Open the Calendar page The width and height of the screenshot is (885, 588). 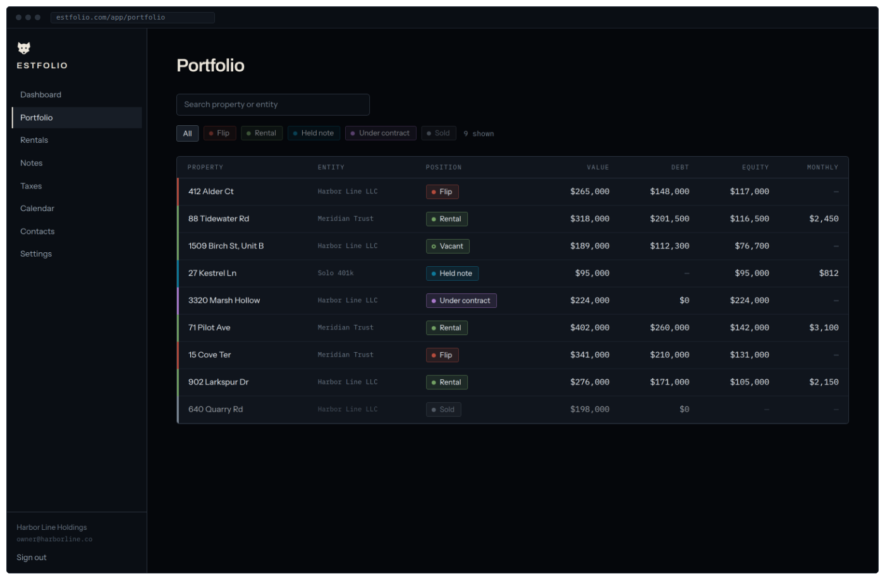[x=37, y=209]
